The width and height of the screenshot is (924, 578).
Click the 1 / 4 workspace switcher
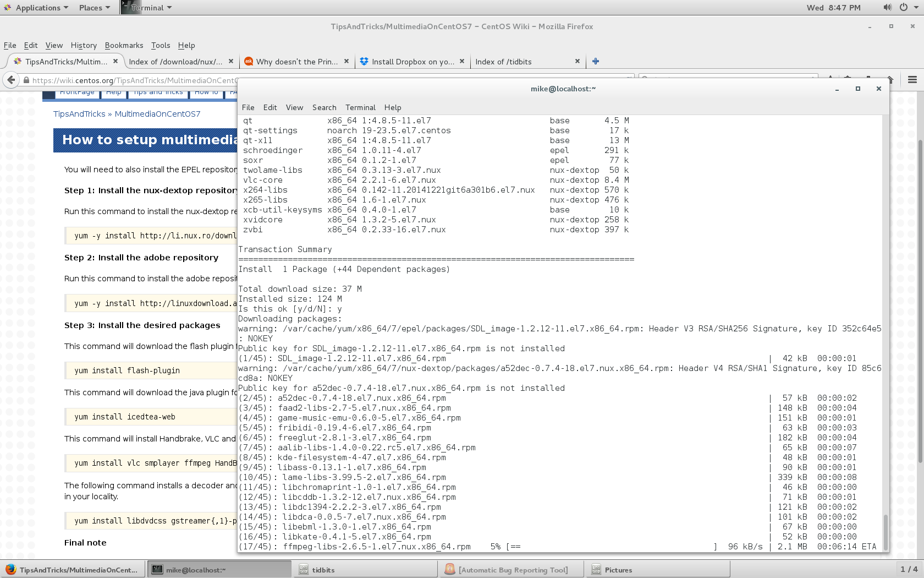[909, 569]
